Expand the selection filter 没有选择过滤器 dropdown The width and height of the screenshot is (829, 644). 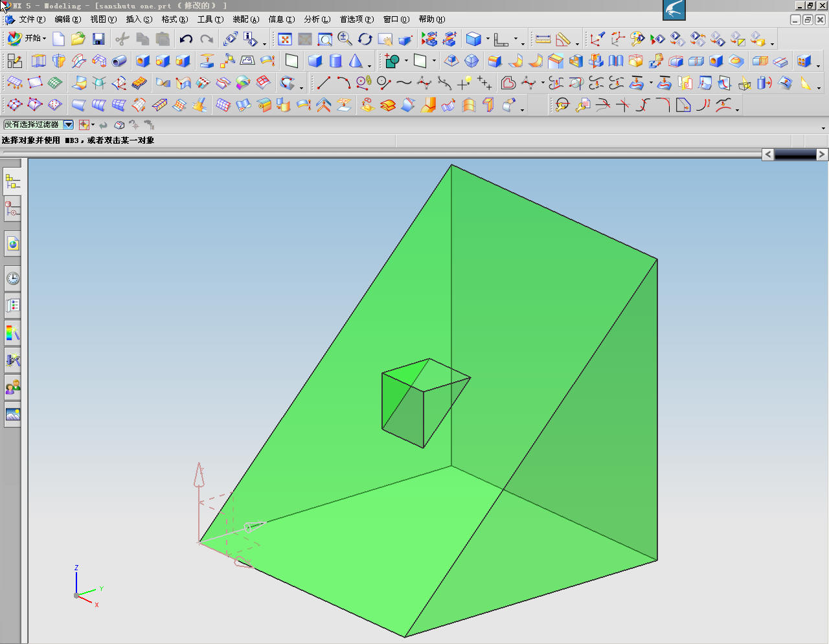[69, 124]
